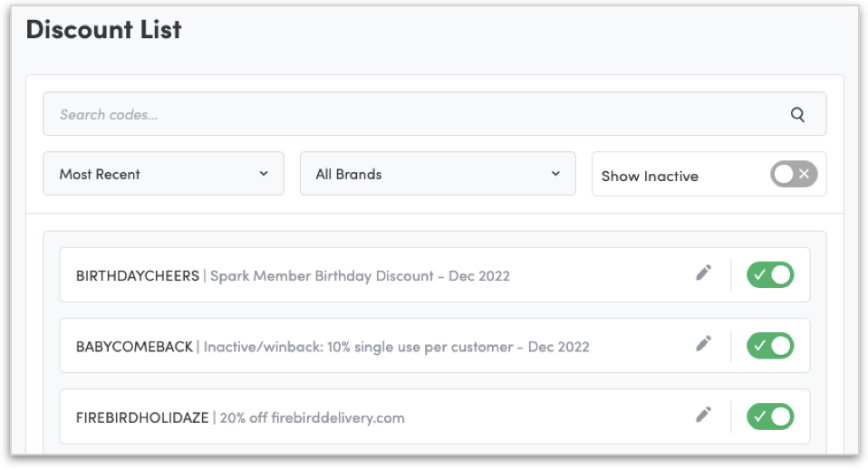Open the Most Recent sort dropdown
This screenshot has height=469, width=868.
tap(163, 174)
